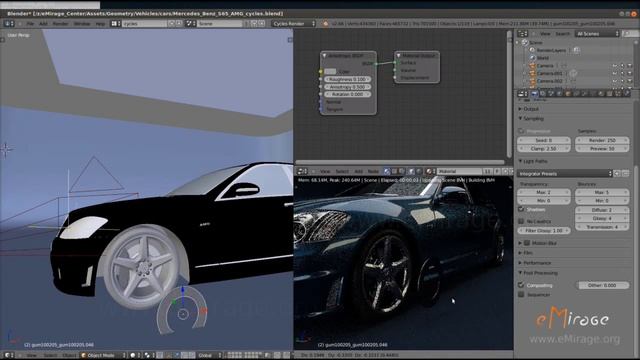
Task: Open the Integrator Presets dropdown
Action: 565,173
